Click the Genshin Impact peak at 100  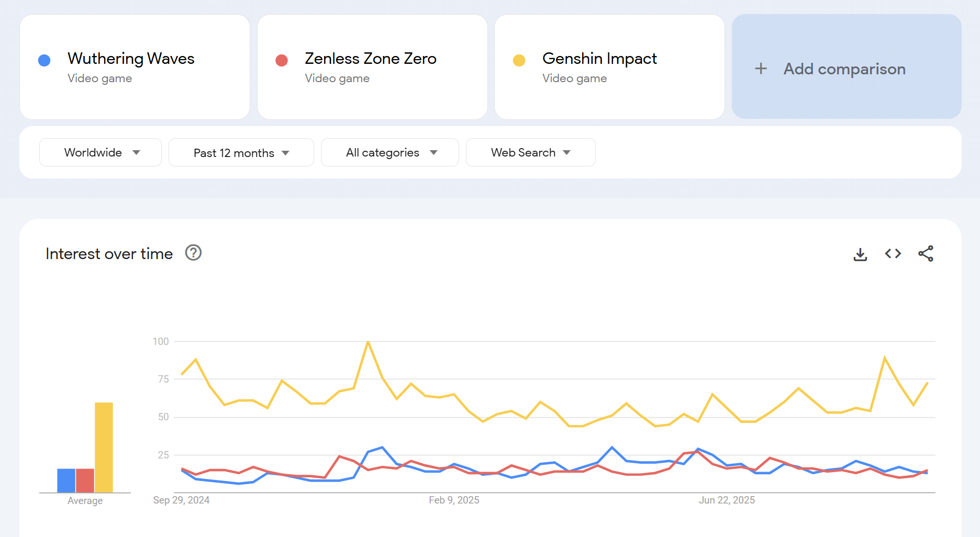tap(368, 342)
